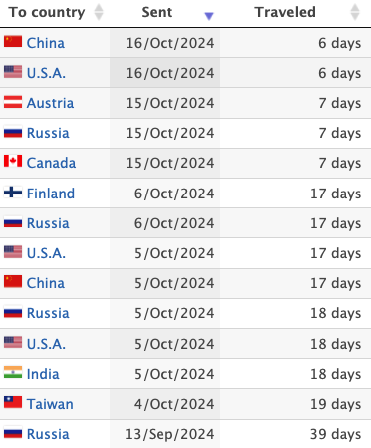
Task: Open the Austria country link
Action: click(x=50, y=103)
